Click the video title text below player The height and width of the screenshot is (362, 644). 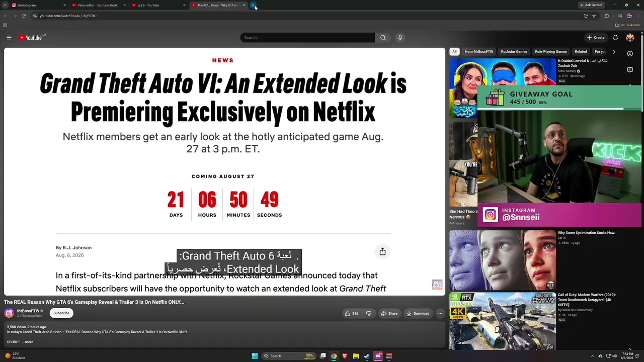(x=94, y=302)
